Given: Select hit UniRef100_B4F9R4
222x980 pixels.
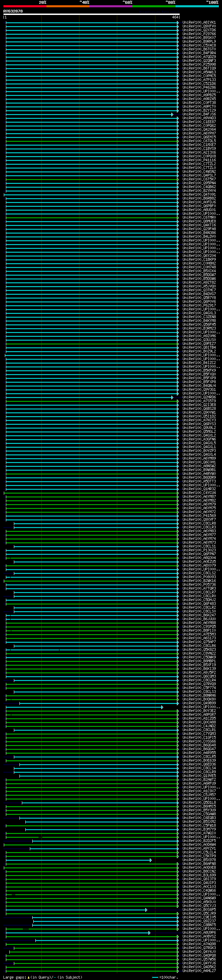Looking at the screenshot, I should coord(199,53).
